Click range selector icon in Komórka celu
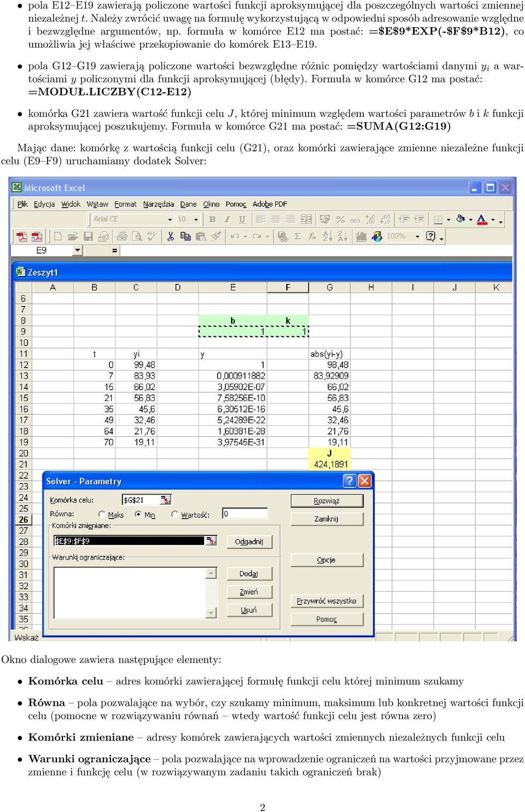The width and height of the screenshot is (525, 812). tap(166, 499)
